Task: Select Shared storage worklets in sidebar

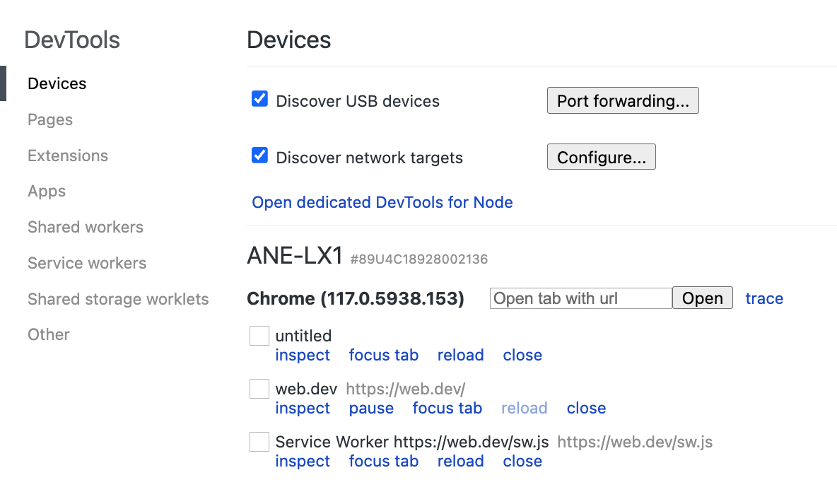Action: (x=118, y=299)
